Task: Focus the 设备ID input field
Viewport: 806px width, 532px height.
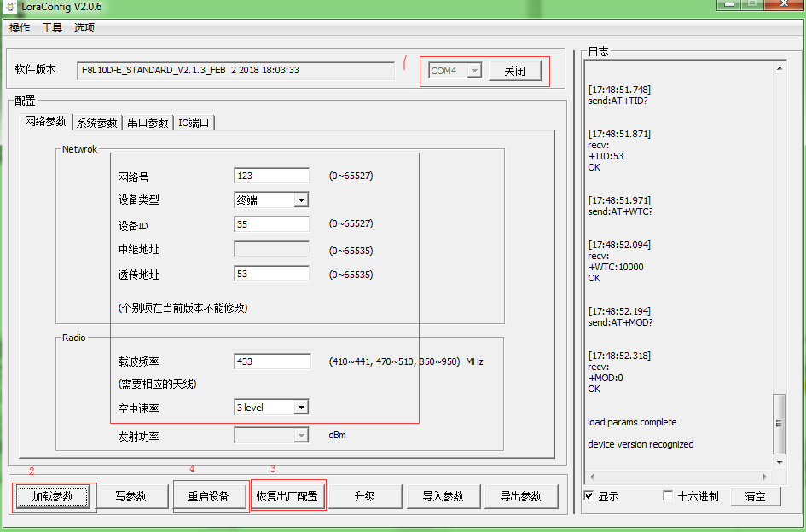Action: [x=271, y=224]
